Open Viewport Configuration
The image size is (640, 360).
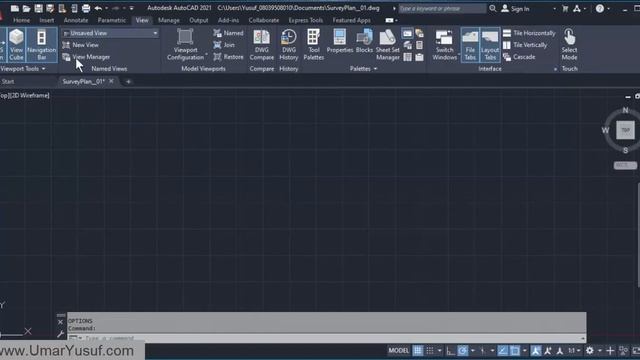[186, 44]
